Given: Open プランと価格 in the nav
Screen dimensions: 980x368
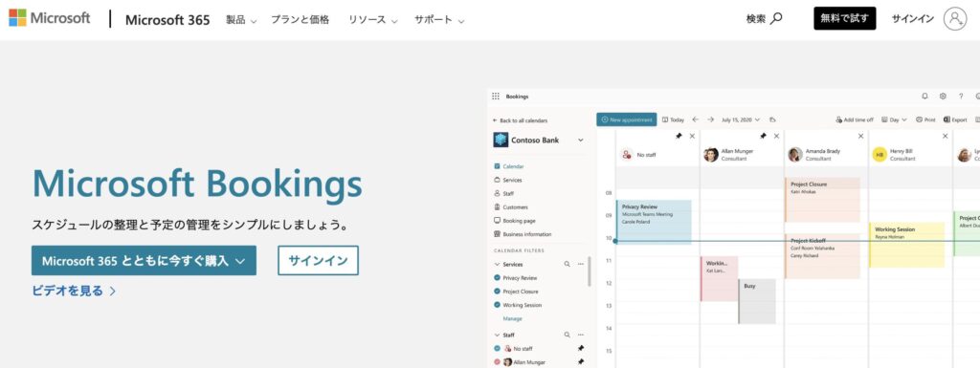Looking at the screenshot, I should tap(300, 19).
